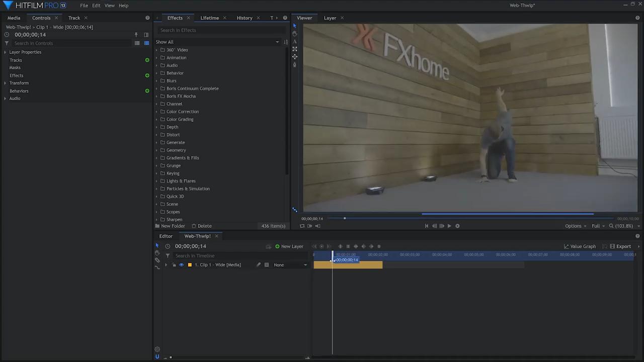The image size is (644, 362).
Task: Click the Export button
Action: pos(620,246)
